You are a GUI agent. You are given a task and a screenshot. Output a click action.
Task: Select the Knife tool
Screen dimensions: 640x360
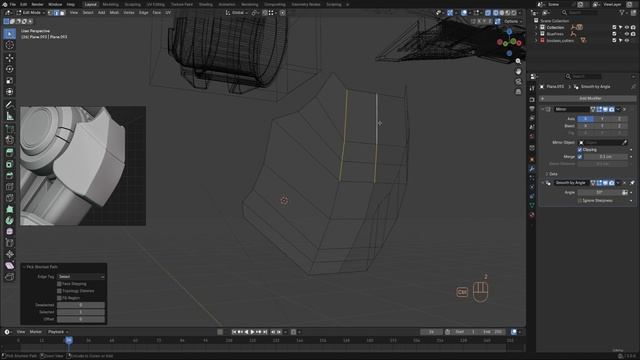tap(10, 198)
